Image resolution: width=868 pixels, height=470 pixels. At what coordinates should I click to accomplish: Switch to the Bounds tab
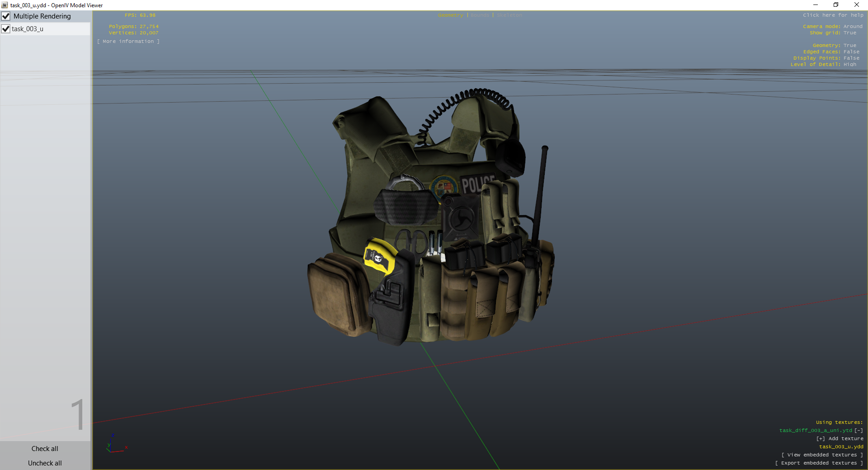click(x=480, y=15)
